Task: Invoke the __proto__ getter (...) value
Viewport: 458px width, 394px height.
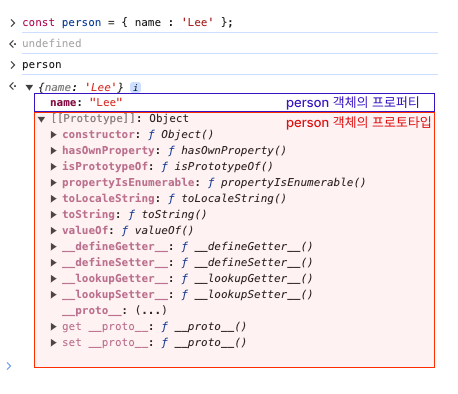Action: click(151, 310)
